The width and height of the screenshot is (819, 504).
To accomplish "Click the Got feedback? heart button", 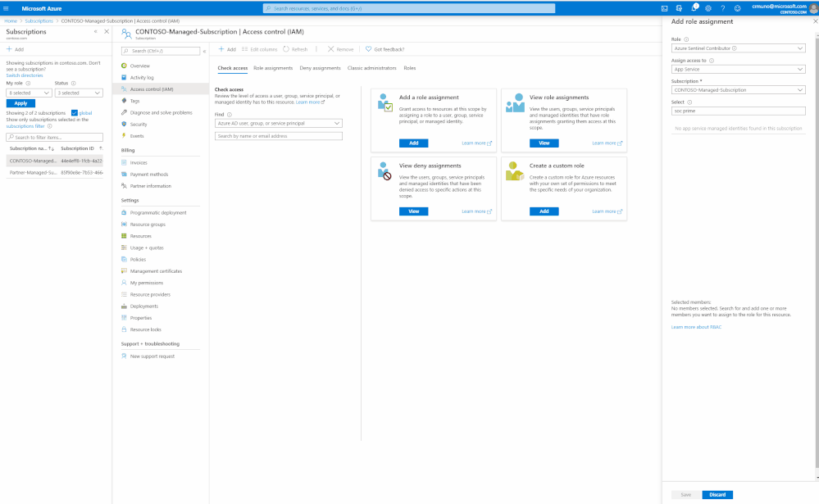I will [x=384, y=49].
